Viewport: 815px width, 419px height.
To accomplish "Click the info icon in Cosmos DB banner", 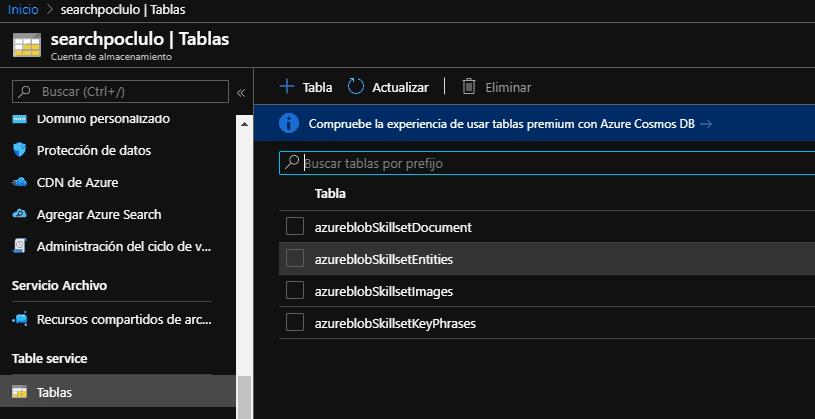I will (x=289, y=123).
